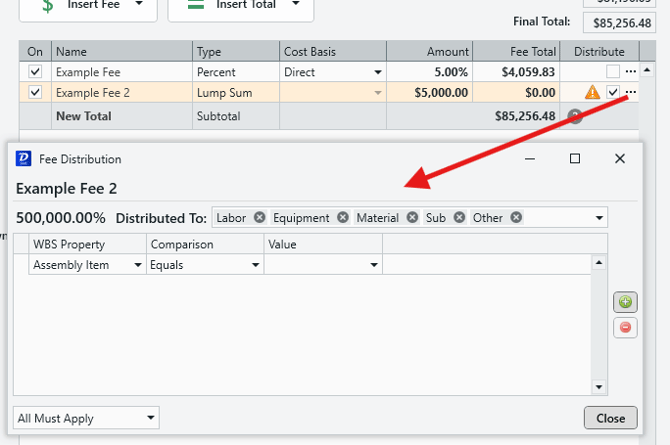Remove the Equipment tag from distribution
The height and width of the screenshot is (445, 670).
click(x=343, y=218)
